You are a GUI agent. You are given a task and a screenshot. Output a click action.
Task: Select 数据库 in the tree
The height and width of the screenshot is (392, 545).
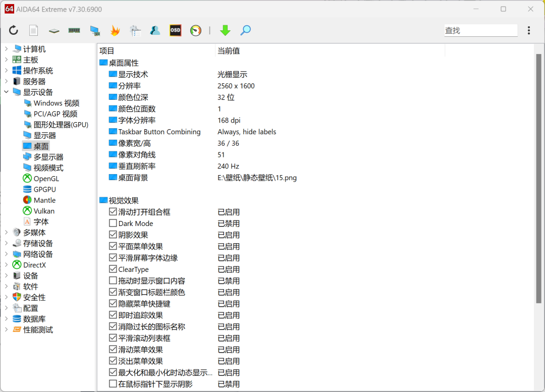[29, 319]
